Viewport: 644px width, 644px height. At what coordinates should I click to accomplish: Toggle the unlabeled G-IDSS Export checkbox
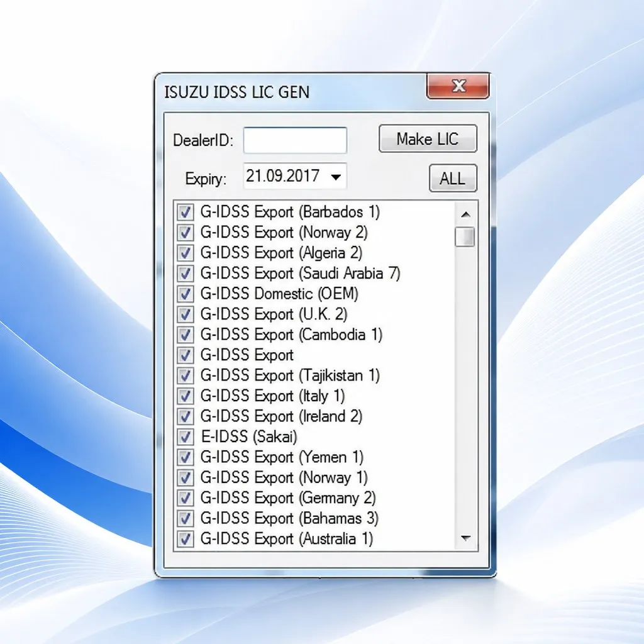[185, 355]
